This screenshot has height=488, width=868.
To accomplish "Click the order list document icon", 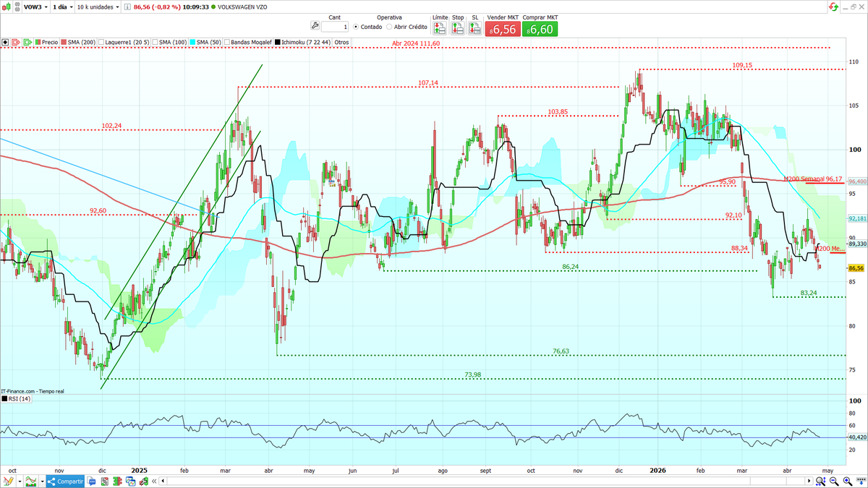I will pos(104,481).
